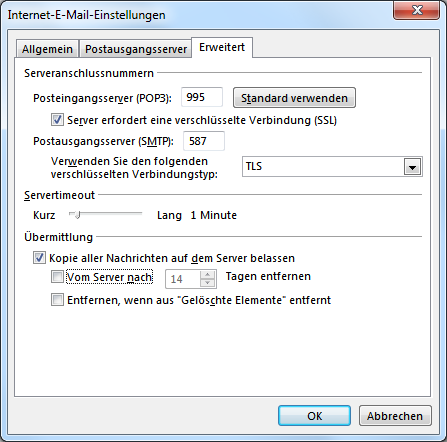Select the Erweitert tab
Image resolution: width=447 pixels, height=442 pixels.
(x=222, y=47)
